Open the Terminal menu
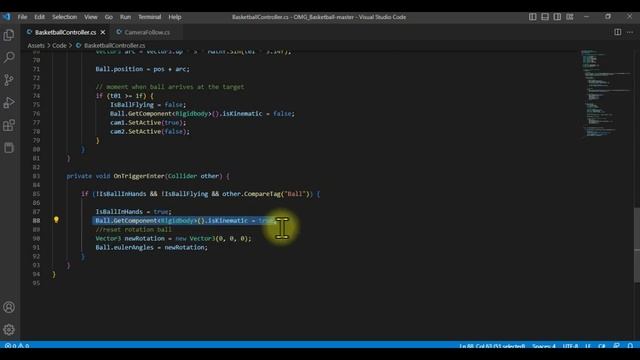 pyautogui.click(x=149, y=17)
